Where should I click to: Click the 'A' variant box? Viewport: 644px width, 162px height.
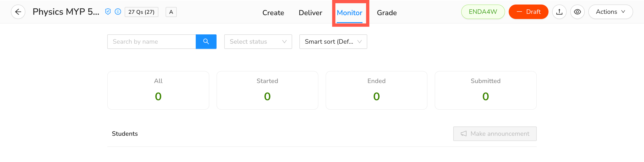pos(171,12)
